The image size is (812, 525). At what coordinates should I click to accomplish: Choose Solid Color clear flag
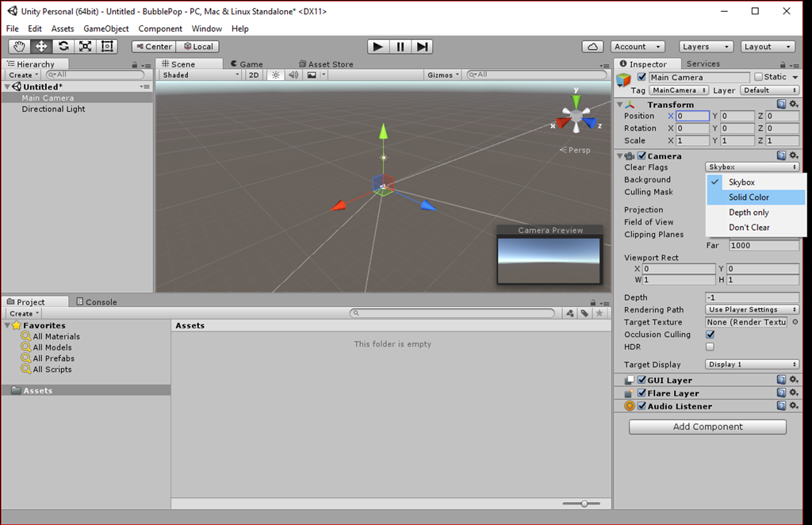(x=756, y=197)
